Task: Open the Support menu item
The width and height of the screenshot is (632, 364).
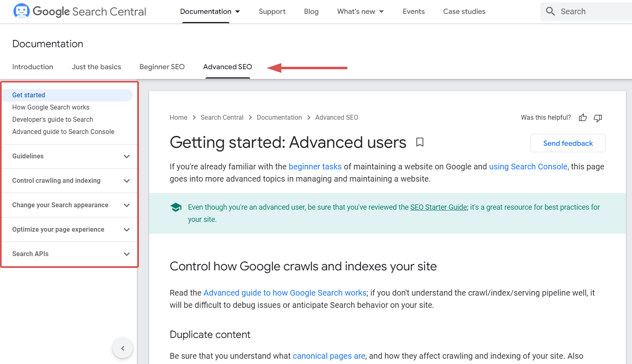Action: click(x=272, y=11)
